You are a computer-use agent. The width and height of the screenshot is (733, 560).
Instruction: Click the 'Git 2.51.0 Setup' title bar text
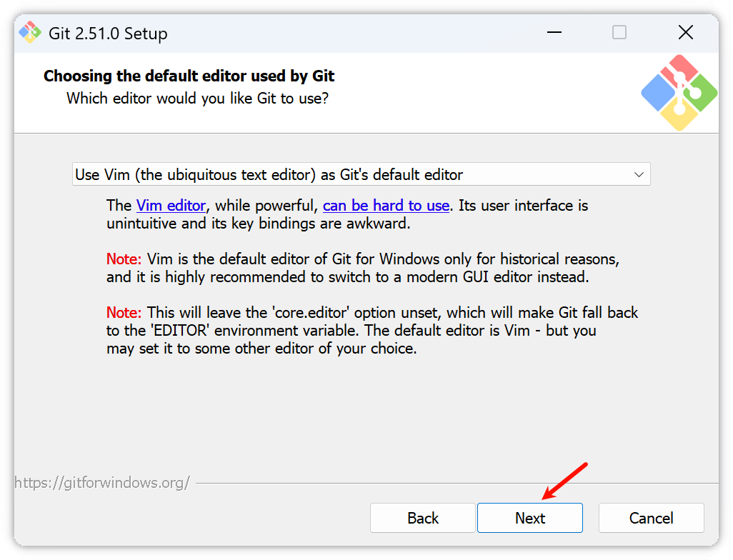point(108,34)
